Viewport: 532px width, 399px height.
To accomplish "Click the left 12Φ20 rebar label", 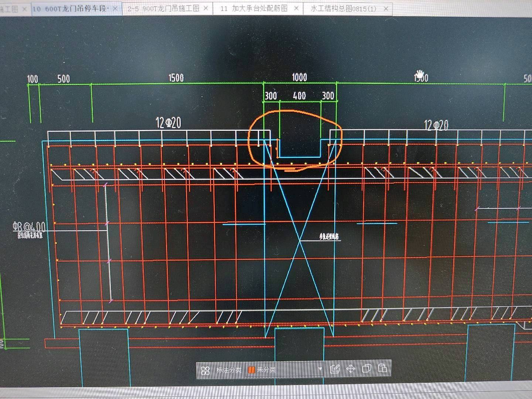I will tap(168, 123).
